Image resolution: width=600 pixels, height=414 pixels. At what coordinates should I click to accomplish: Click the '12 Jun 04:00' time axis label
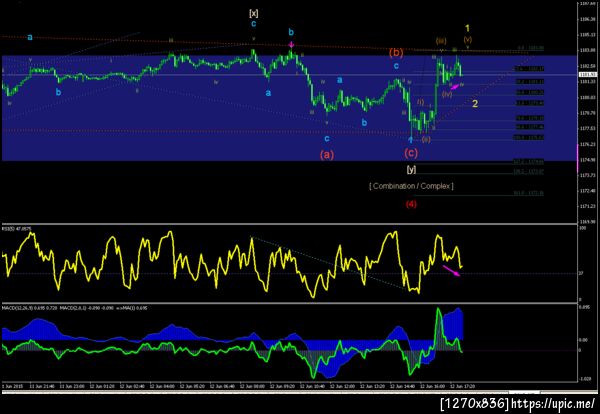[162, 386]
